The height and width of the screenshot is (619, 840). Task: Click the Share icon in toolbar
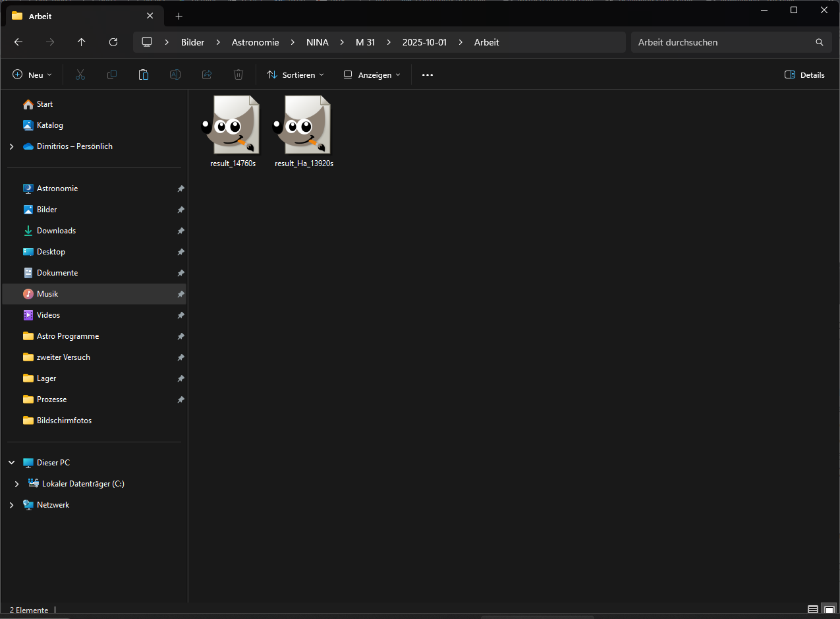coord(207,75)
